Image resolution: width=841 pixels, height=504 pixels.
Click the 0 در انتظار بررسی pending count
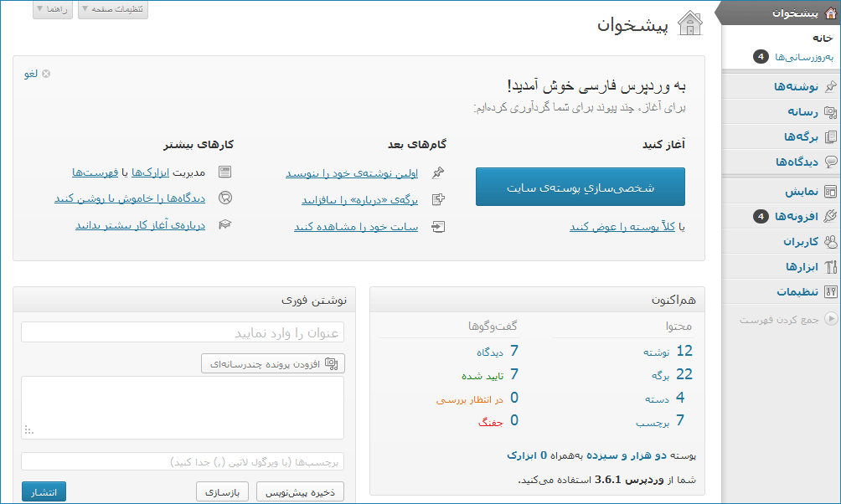point(477,398)
